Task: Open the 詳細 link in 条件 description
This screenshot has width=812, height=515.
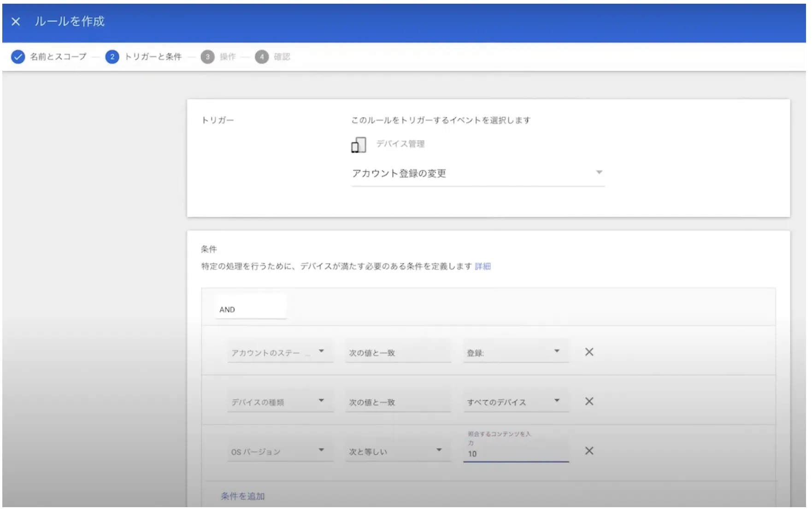Action: click(482, 266)
